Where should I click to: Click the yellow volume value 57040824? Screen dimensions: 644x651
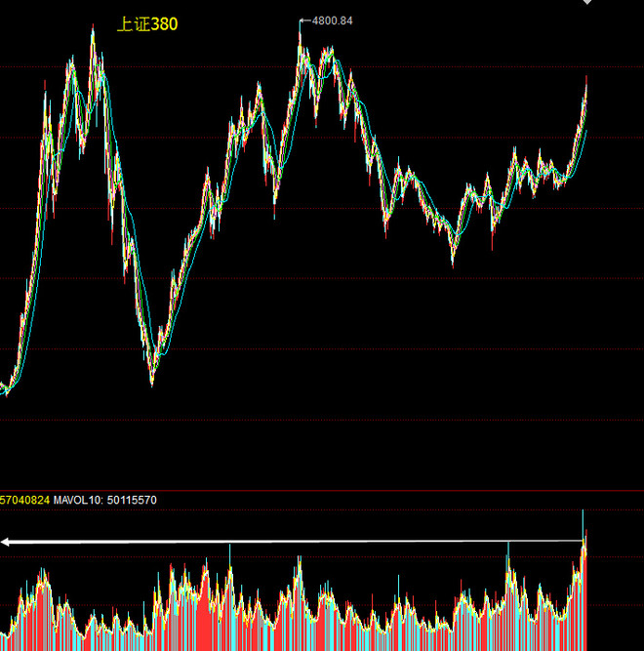tap(25, 500)
